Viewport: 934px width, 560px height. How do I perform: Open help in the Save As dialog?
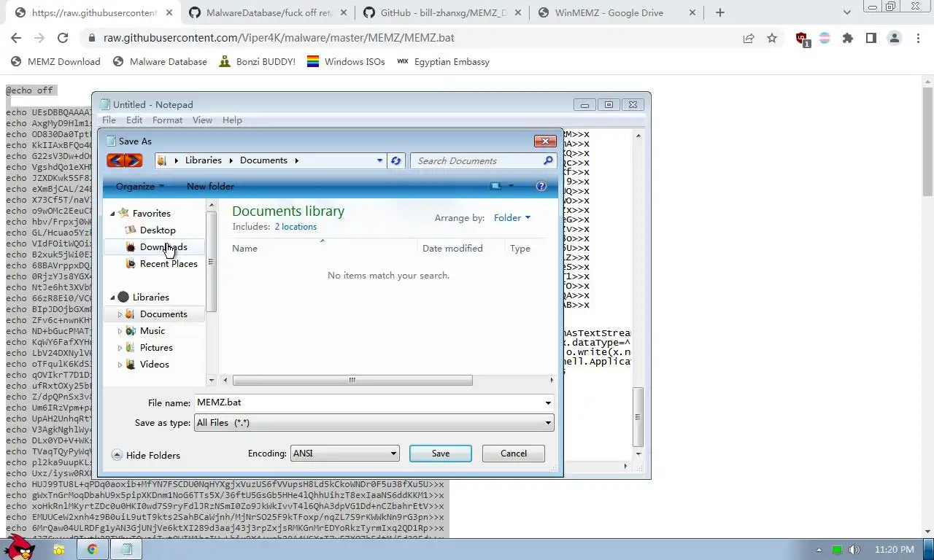pyautogui.click(x=541, y=186)
